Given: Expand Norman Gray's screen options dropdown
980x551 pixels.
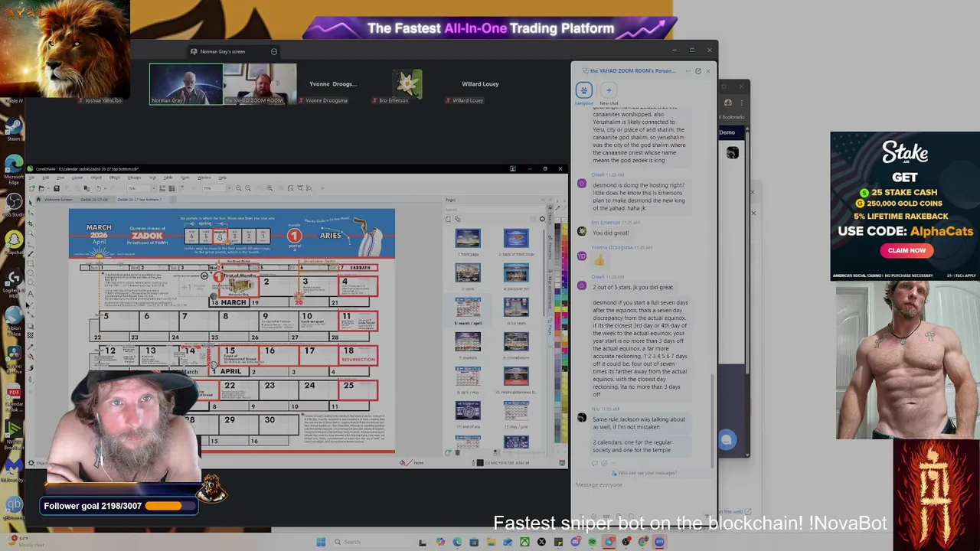Looking at the screenshot, I should click(273, 51).
